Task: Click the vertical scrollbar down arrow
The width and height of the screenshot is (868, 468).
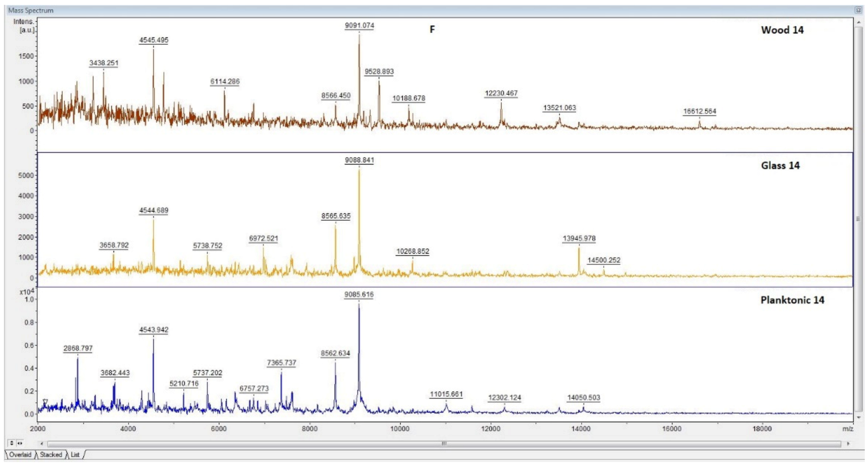Action: 859,417
